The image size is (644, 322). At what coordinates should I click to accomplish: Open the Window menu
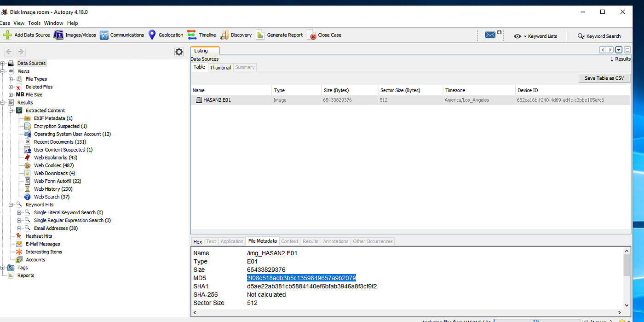(x=53, y=23)
